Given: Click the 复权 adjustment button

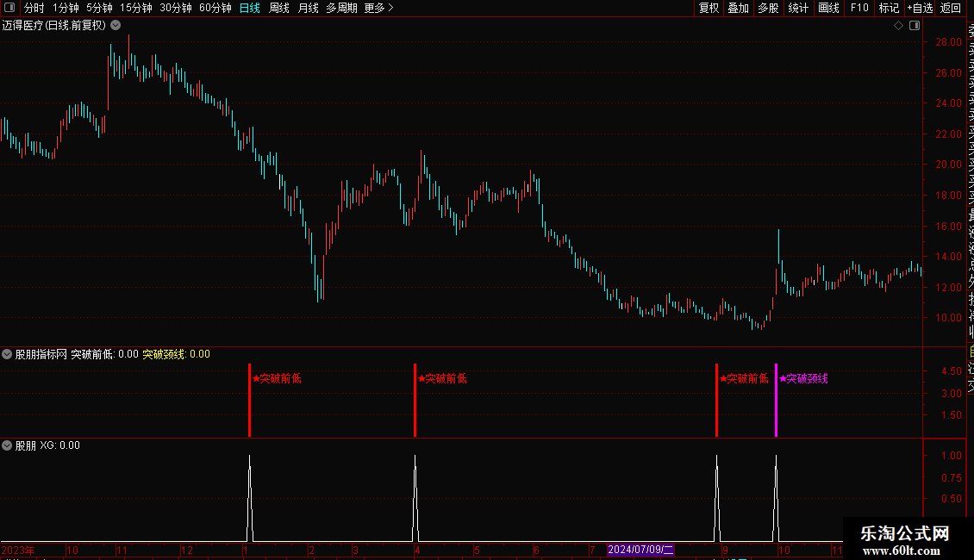Looking at the screenshot, I should pos(709,8).
